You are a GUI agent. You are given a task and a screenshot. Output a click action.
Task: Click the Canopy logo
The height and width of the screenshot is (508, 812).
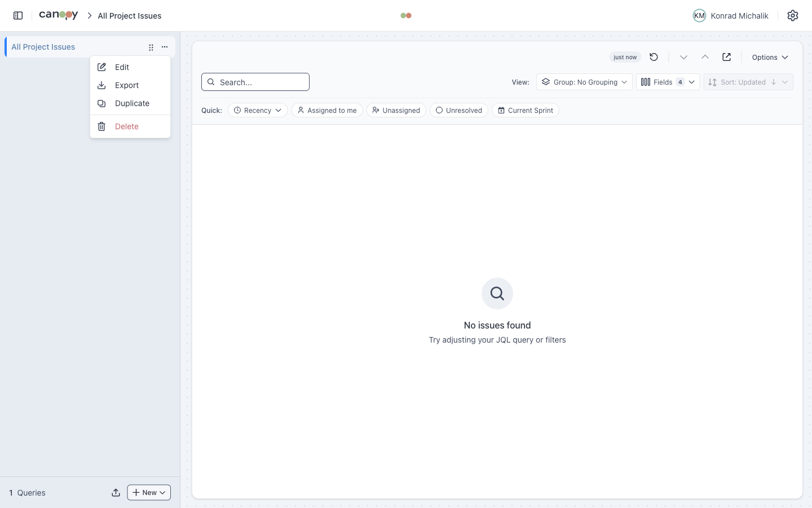[58, 15]
